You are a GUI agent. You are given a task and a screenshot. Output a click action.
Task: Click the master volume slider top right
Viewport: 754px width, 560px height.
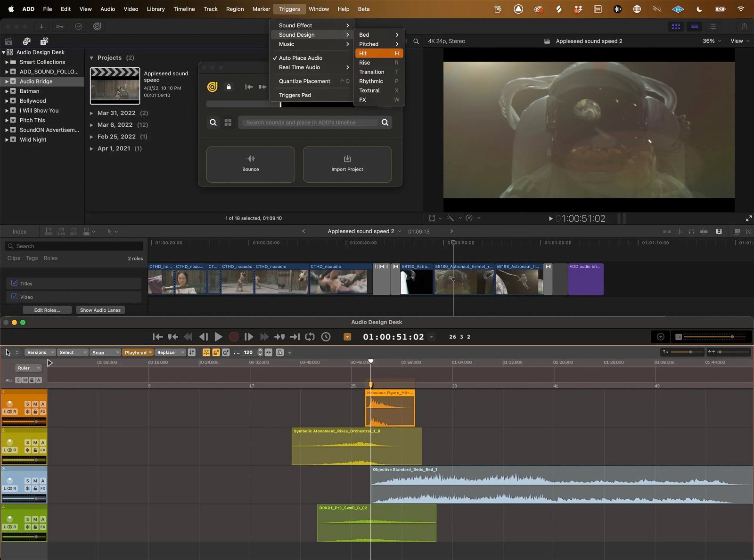[714, 337]
